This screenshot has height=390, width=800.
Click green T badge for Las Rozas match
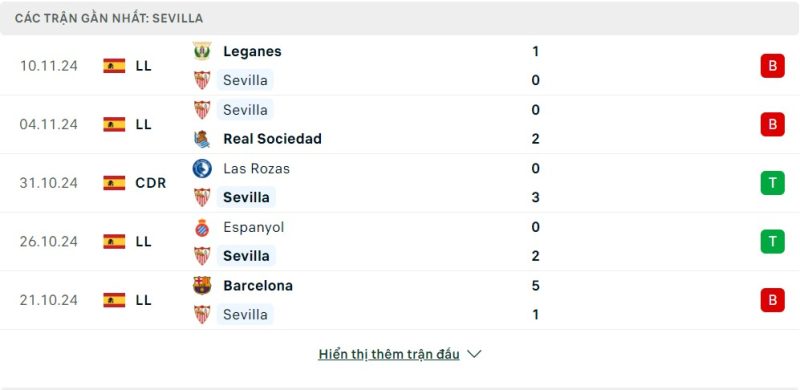pyautogui.click(x=772, y=183)
